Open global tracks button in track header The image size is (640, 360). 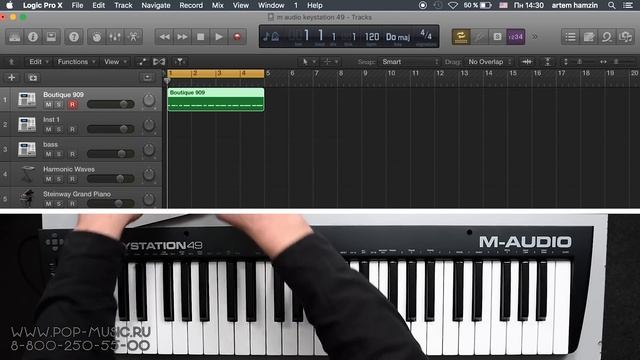point(147,77)
